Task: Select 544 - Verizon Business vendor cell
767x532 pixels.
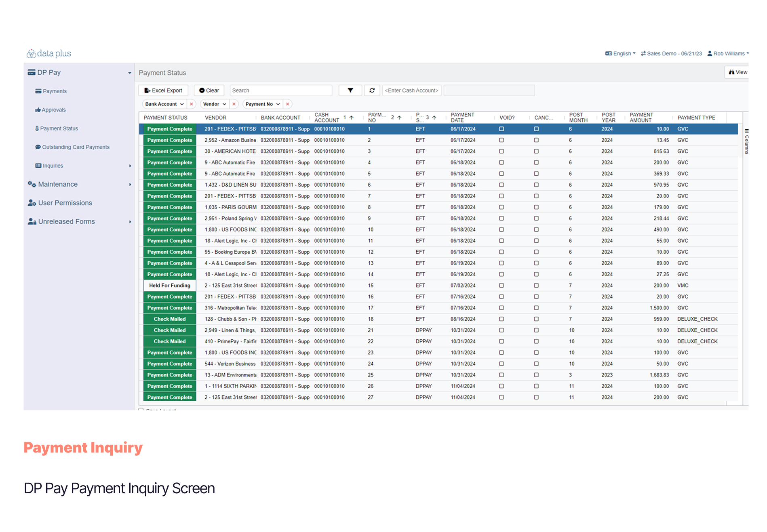Action: click(230, 364)
